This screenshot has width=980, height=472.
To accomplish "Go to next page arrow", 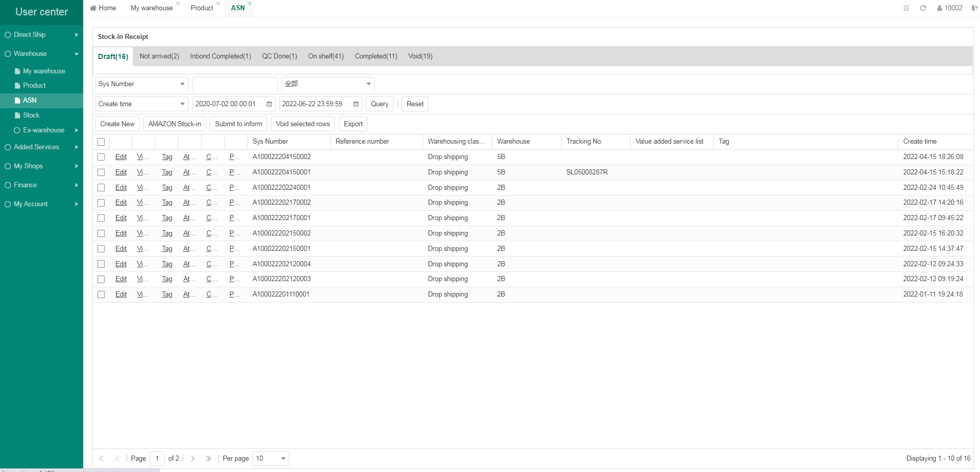I will pos(193,459).
